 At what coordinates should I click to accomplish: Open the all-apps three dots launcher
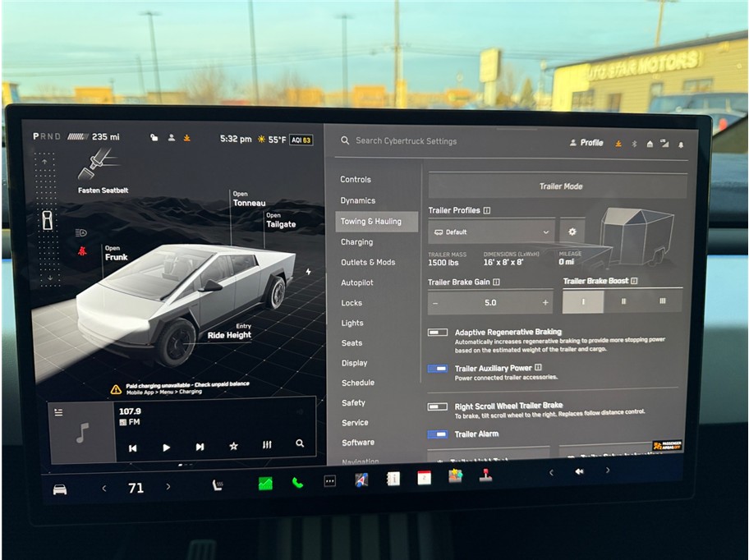click(329, 481)
